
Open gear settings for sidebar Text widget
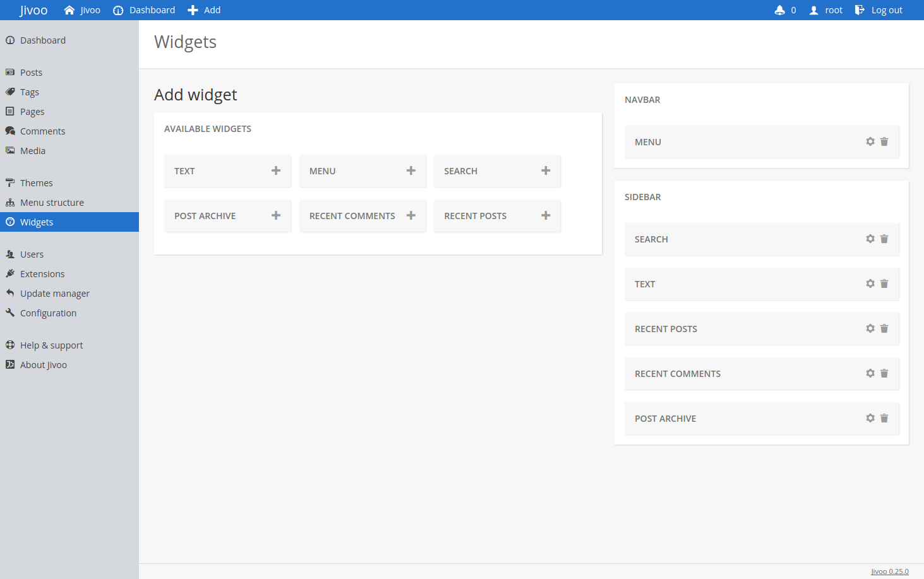pos(870,284)
